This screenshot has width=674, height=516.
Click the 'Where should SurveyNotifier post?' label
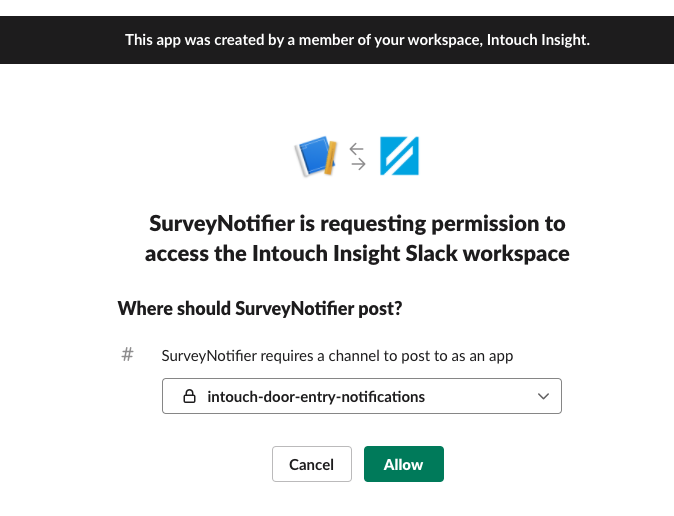tap(259, 308)
